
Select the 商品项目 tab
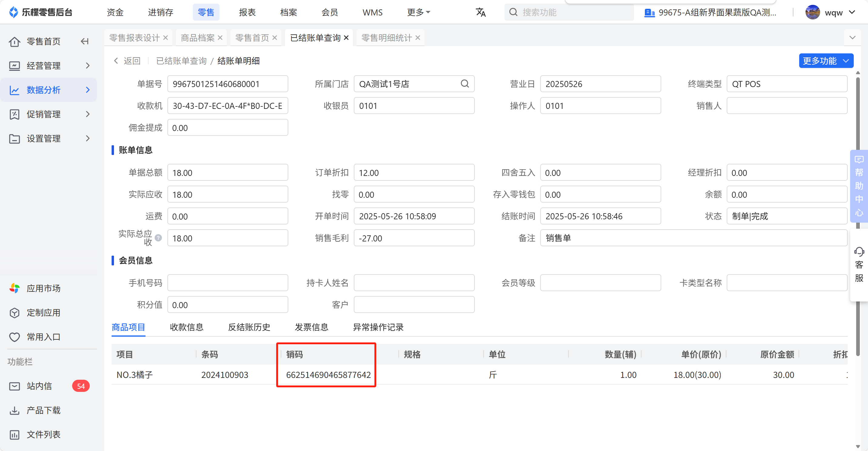[x=128, y=327]
